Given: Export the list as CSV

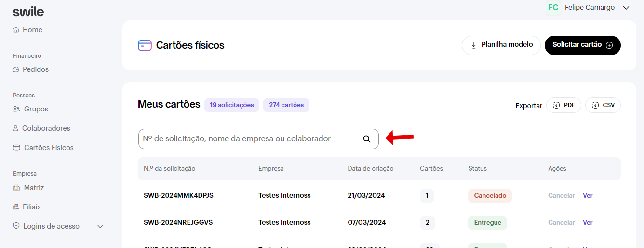Looking at the screenshot, I should [x=603, y=105].
